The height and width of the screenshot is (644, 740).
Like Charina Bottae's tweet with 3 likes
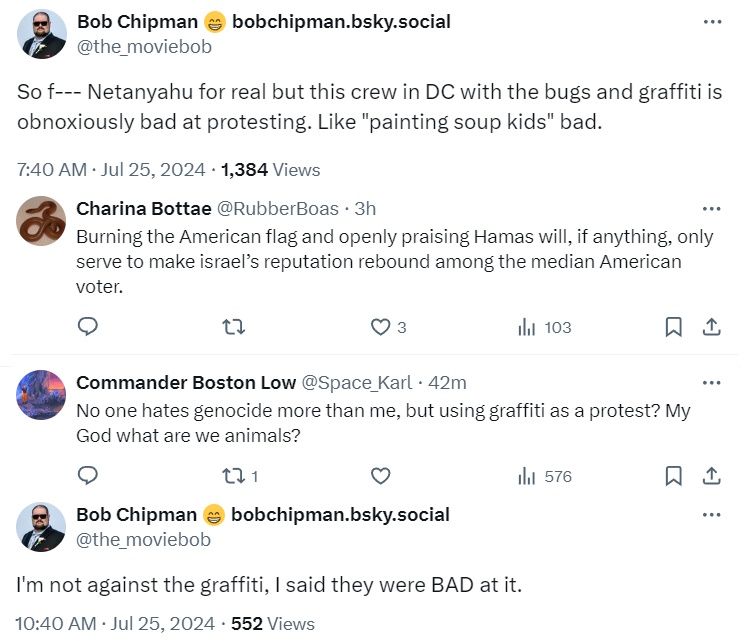[380, 327]
